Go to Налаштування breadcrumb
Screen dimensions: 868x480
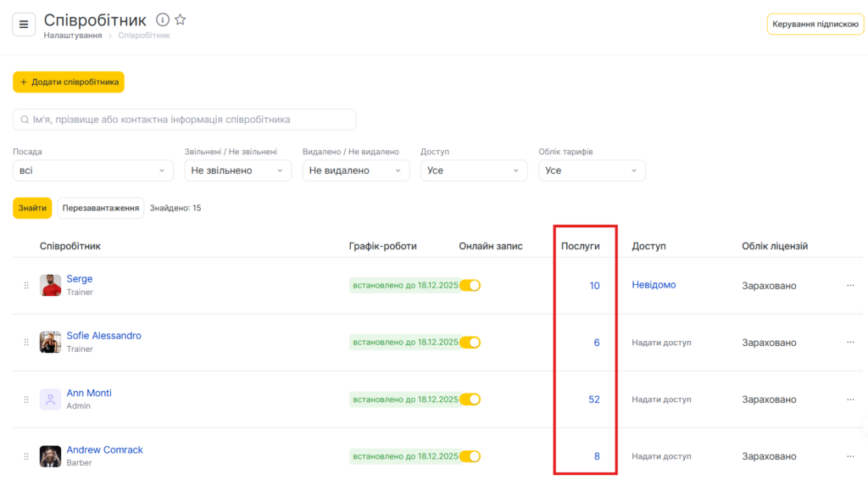[73, 36]
